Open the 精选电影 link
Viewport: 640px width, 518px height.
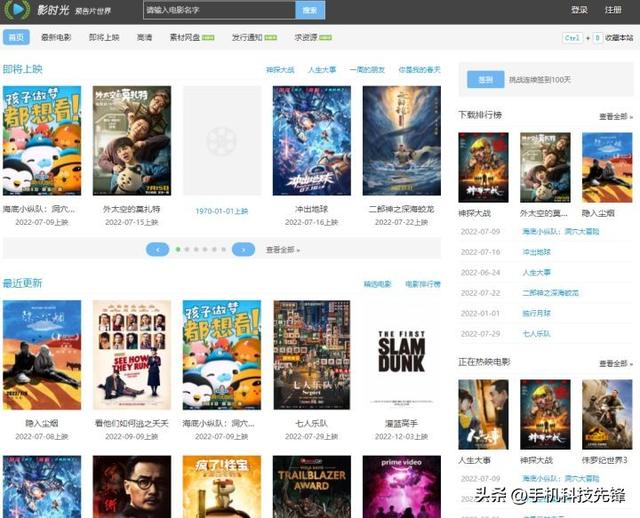377,284
